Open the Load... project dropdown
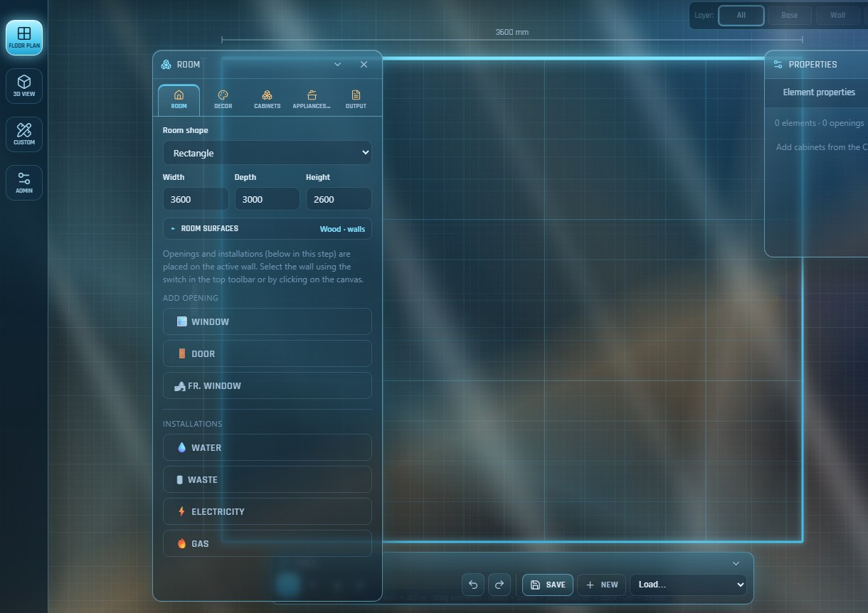Viewport: 868px width, 613px height. [688, 585]
